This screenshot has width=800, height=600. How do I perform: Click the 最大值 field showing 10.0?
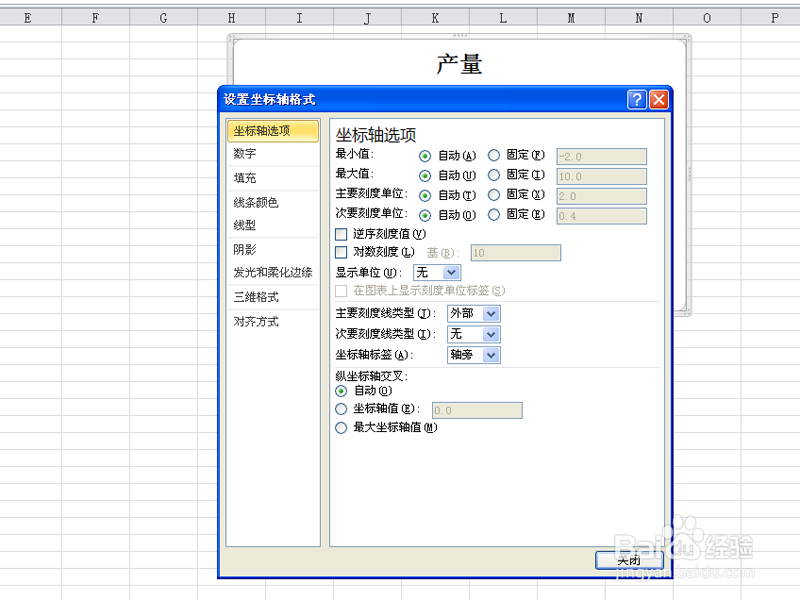(x=602, y=176)
